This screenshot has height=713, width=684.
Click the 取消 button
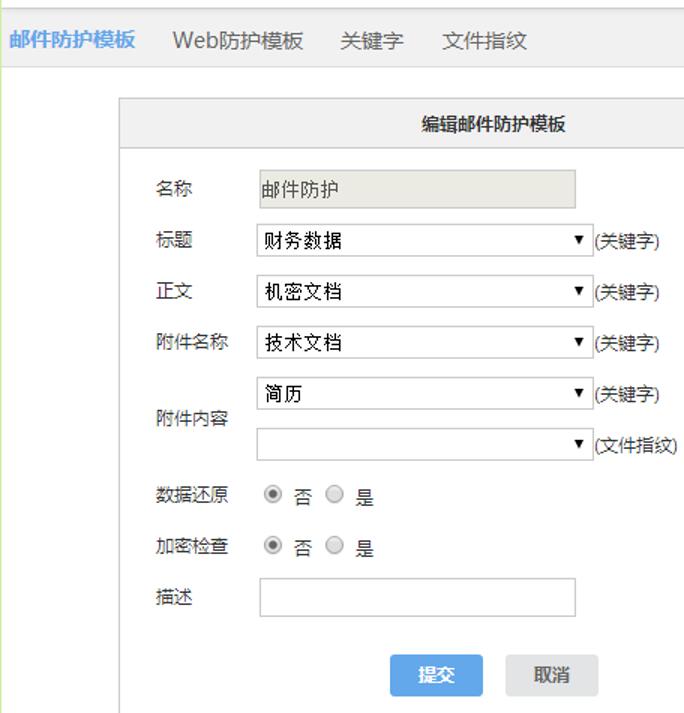[551, 676]
